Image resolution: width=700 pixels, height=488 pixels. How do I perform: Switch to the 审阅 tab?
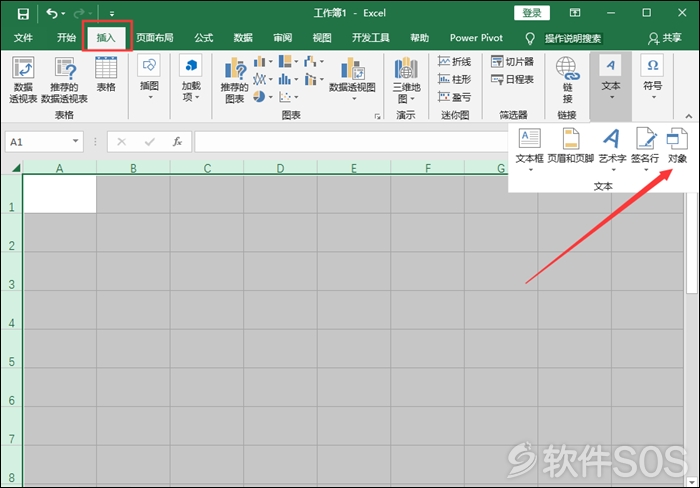pos(282,38)
